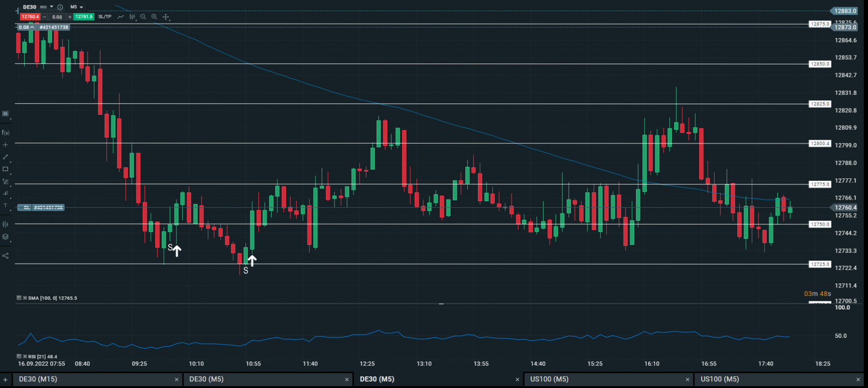
Task: Open the first US100 (M5) tab
Action: pyautogui.click(x=609, y=379)
